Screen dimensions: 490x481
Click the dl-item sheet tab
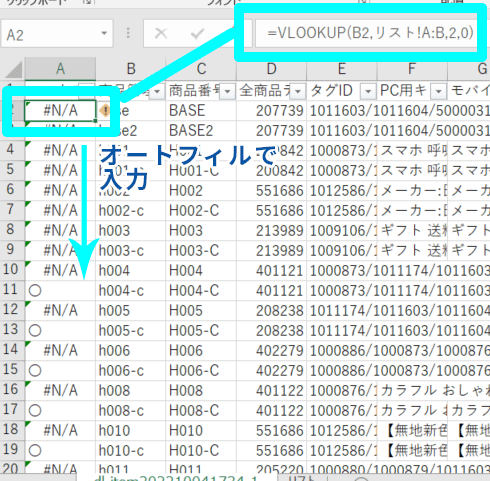click(x=176, y=478)
